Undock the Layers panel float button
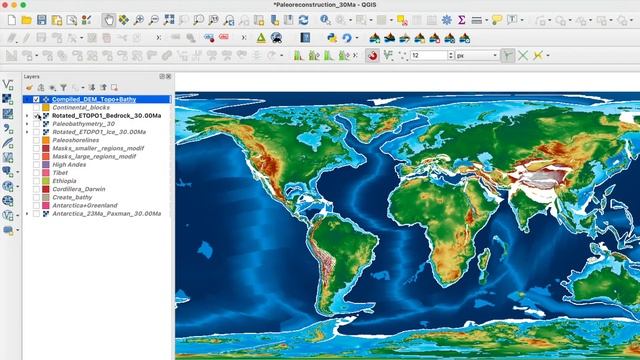The width and height of the screenshot is (640, 360). 162,76
